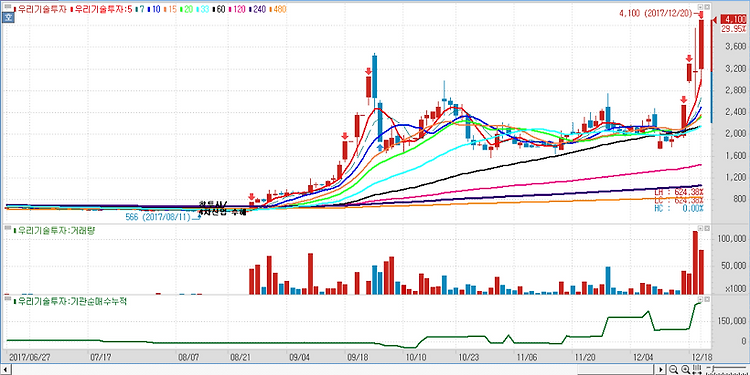Click the institutional net-buy panel close icon
Screen dimensions: 750x375
pyautogui.click(x=707, y=299)
